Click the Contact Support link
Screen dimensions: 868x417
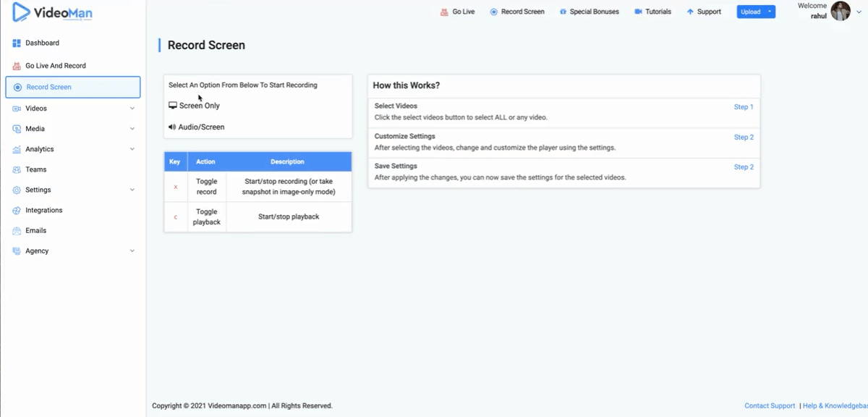pos(770,406)
